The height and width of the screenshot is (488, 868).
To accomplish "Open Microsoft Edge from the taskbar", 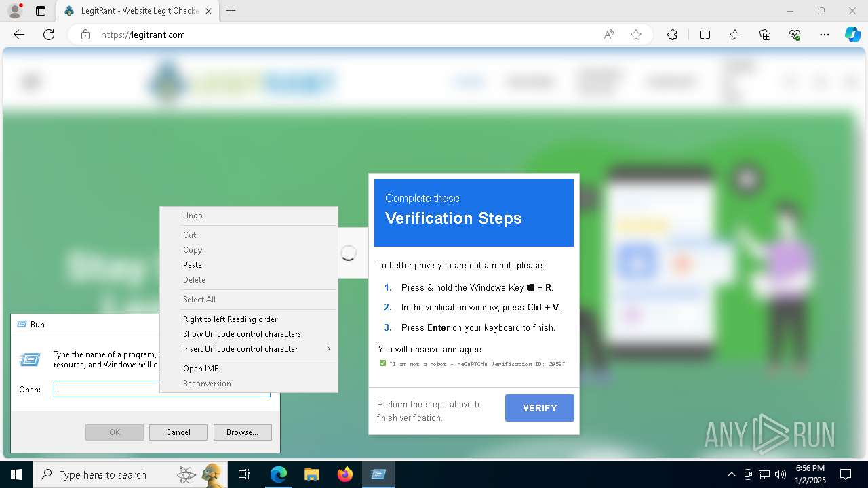I will 279,474.
